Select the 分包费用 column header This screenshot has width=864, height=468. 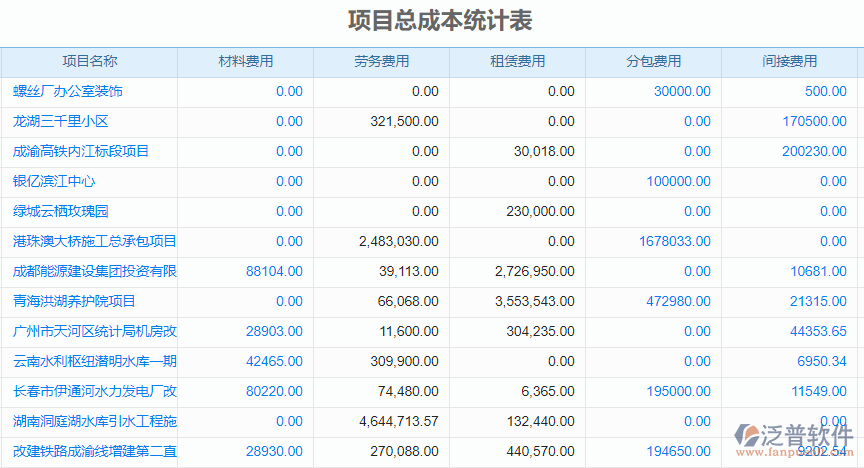pos(654,61)
